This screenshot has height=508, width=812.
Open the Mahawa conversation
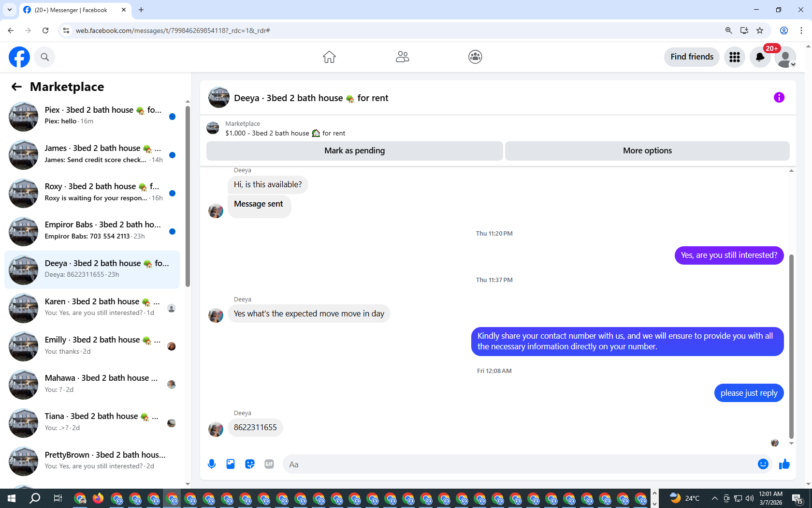92,385
